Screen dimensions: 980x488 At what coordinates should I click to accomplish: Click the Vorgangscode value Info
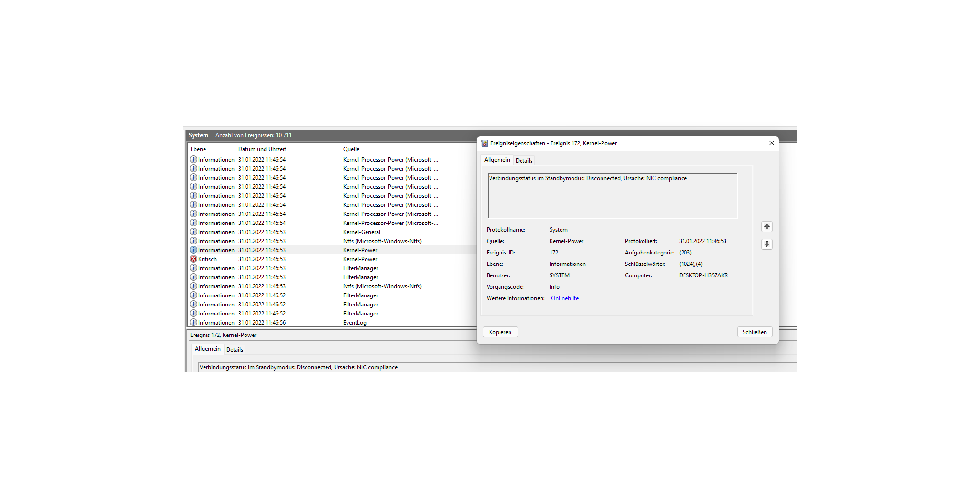click(554, 287)
